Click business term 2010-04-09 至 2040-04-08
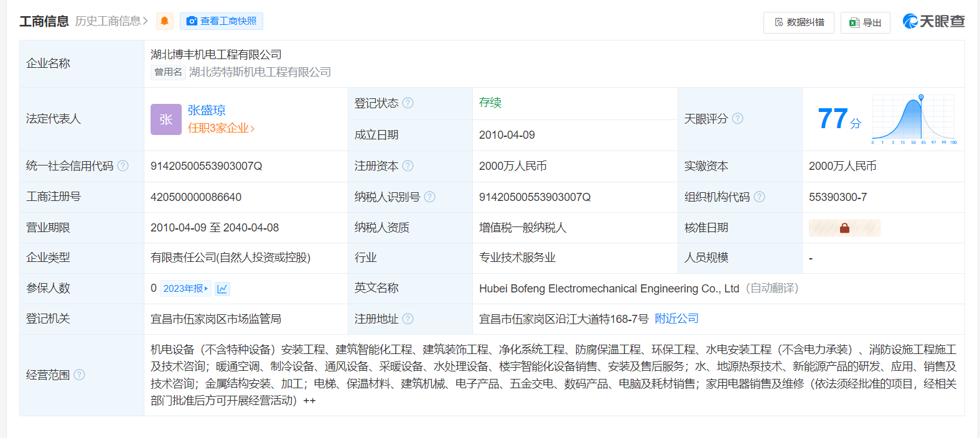The height and width of the screenshot is (438, 980). point(215,228)
